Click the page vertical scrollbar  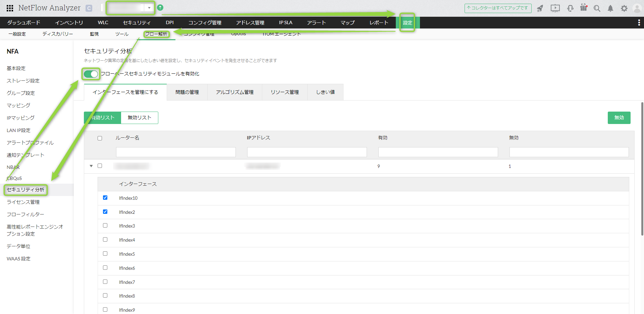642,169
